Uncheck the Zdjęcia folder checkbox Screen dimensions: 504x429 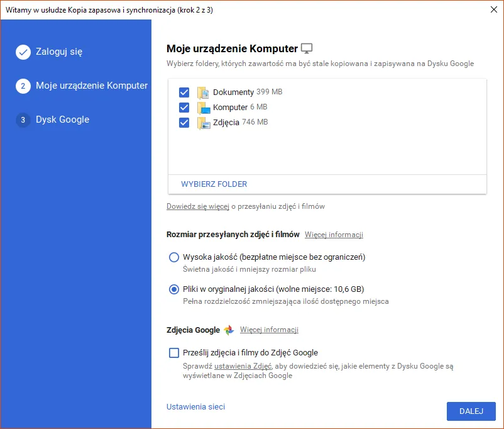click(x=184, y=123)
